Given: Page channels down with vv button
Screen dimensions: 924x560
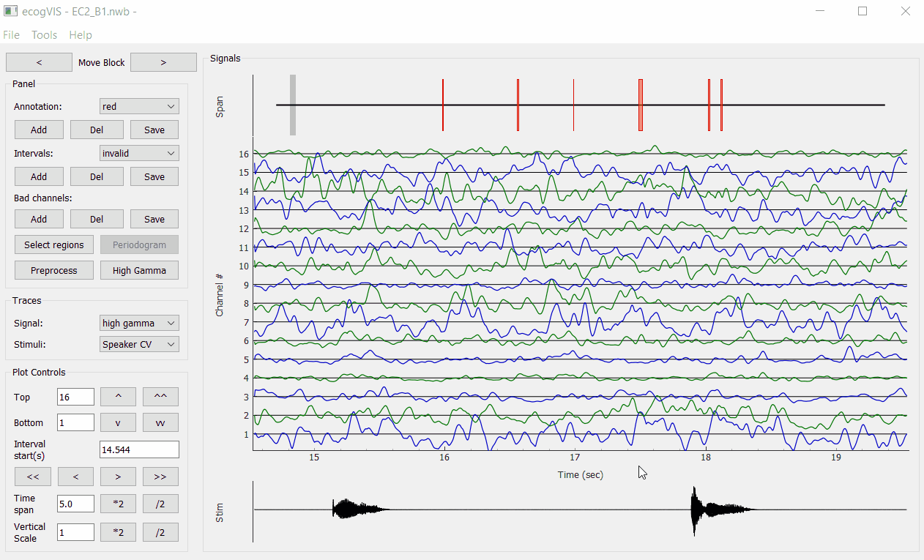Looking at the screenshot, I should coord(160,422).
